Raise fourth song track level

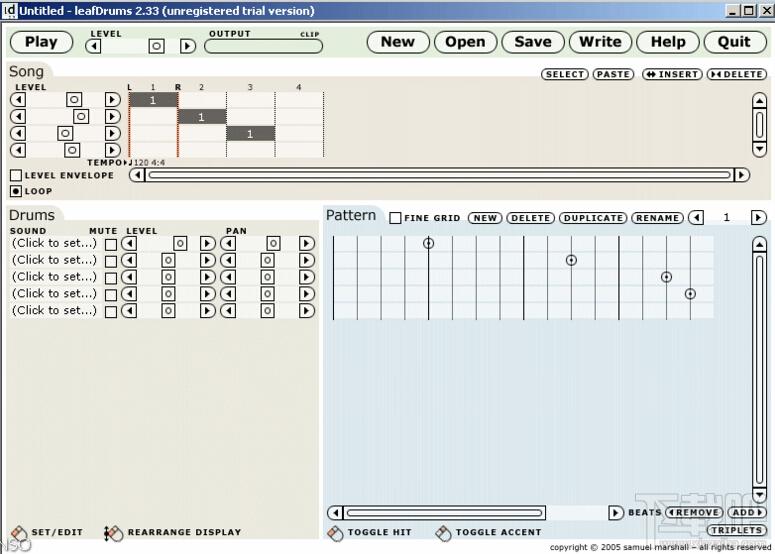(113, 150)
